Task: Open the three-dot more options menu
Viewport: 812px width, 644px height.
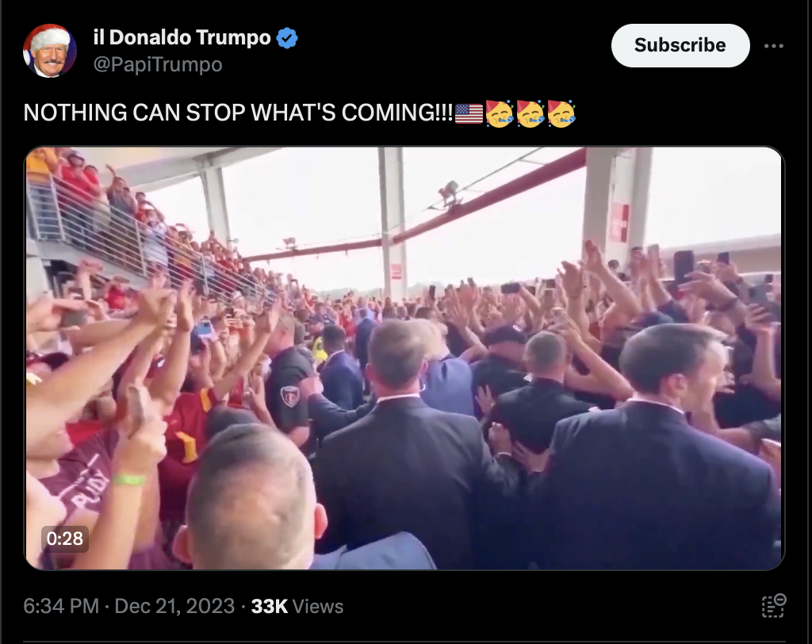Action: pyautogui.click(x=773, y=46)
